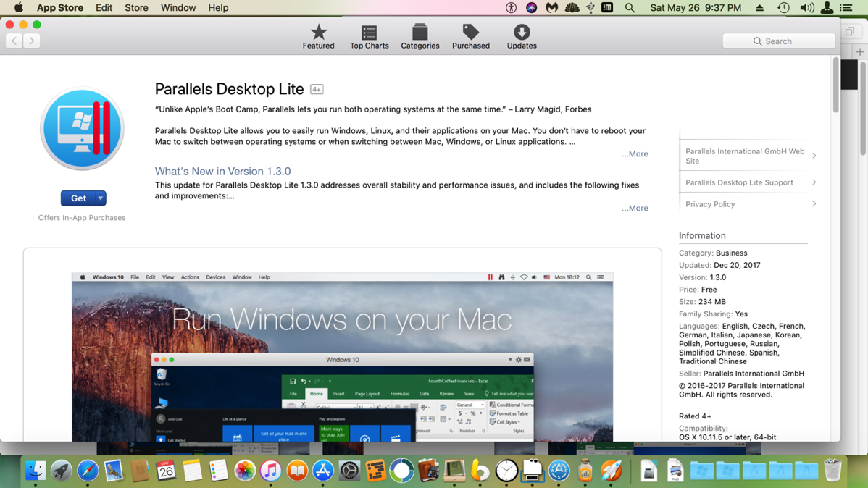
Task: Open Spotlight search magnifier in menu bar
Action: point(630,8)
